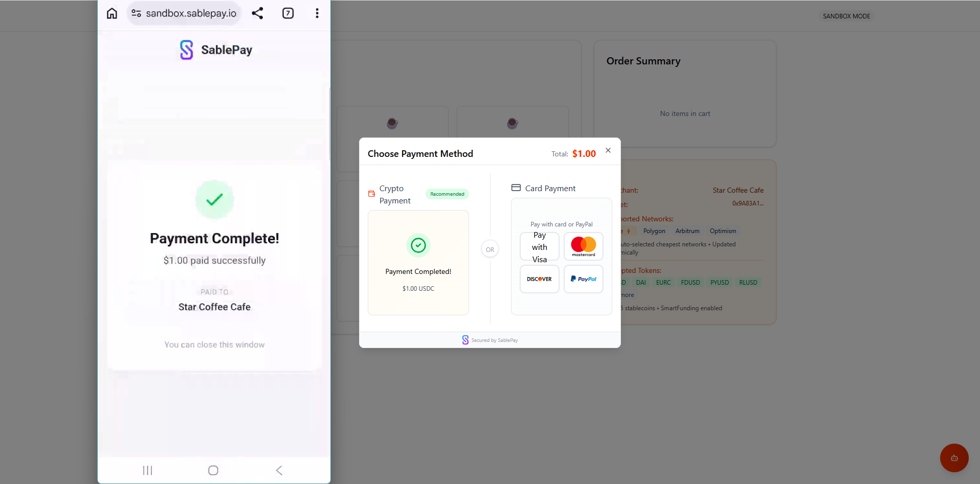The image size is (980, 484).
Task: Click the SANDBOX MODE badge
Action: (x=847, y=16)
